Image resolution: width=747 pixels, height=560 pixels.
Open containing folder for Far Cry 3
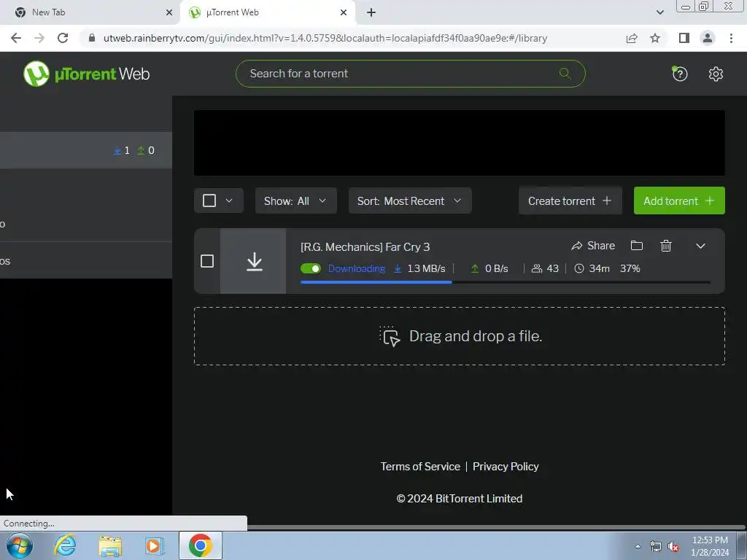pyautogui.click(x=636, y=246)
